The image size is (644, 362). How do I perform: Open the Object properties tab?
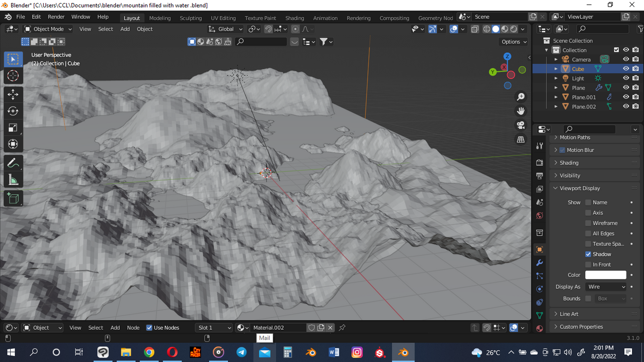point(539,249)
